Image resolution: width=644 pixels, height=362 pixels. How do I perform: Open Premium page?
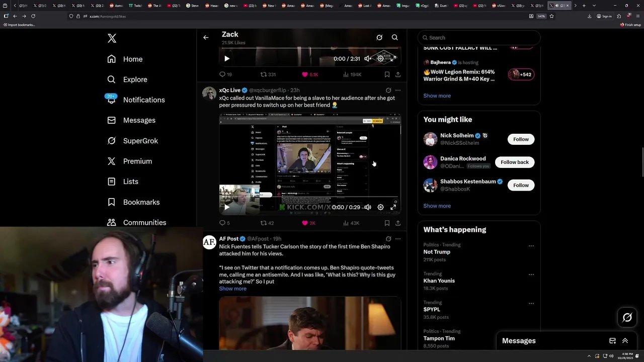click(x=130, y=161)
